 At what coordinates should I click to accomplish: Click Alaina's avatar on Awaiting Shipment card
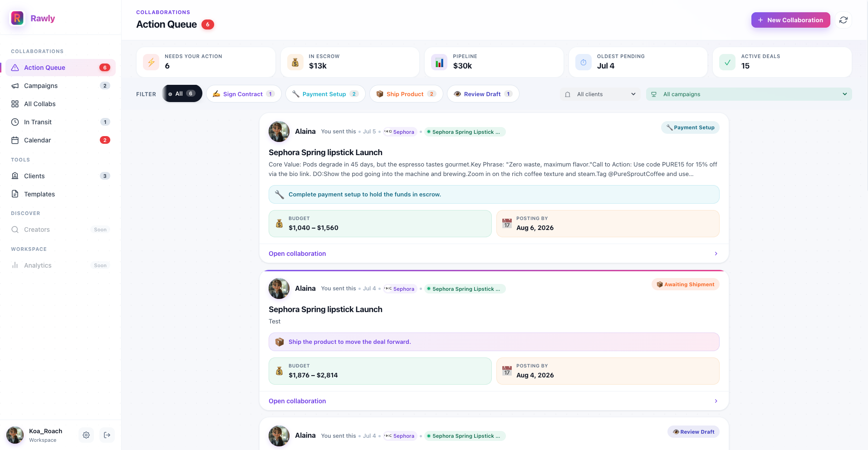tap(279, 289)
